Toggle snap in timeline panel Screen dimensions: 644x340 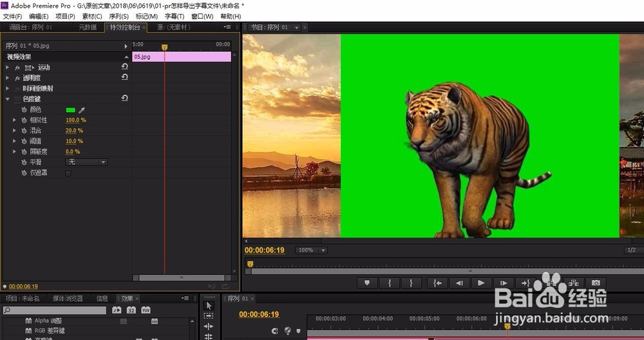(x=275, y=330)
